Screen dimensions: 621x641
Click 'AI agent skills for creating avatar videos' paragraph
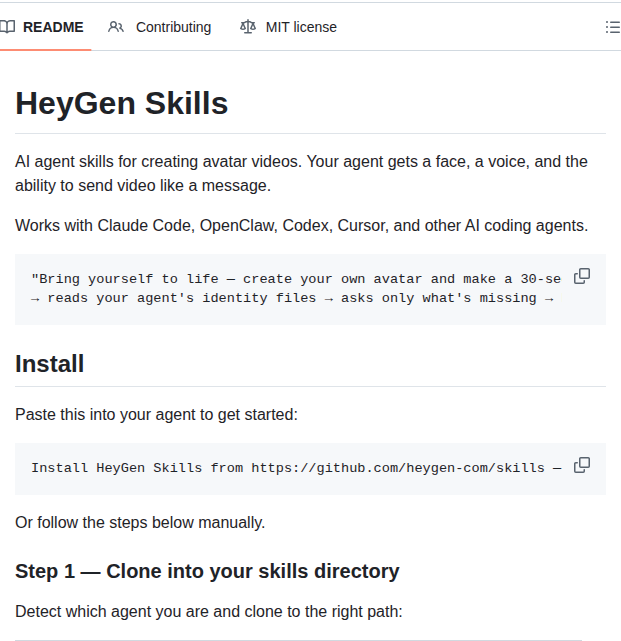pos(301,174)
